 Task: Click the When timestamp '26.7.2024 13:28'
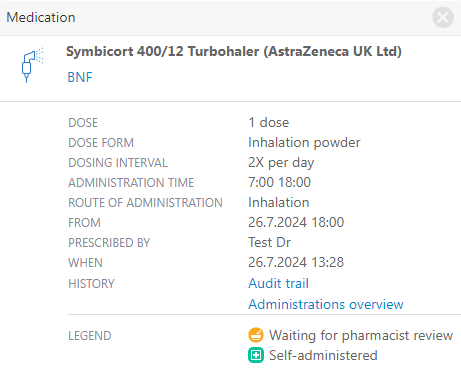click(x=296, y=262)
